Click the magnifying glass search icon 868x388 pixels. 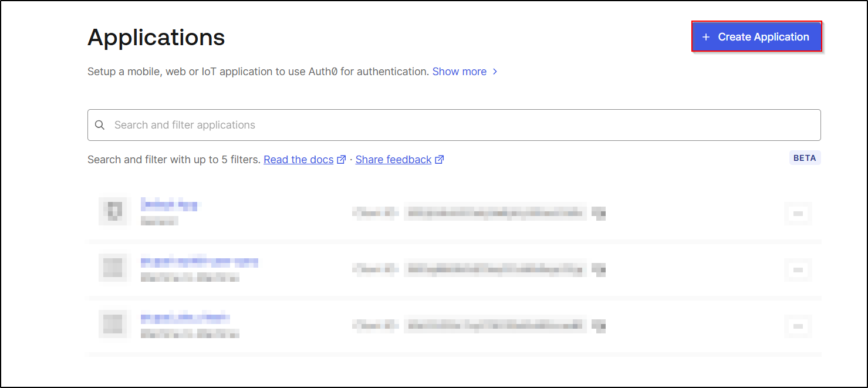point(100,125)
